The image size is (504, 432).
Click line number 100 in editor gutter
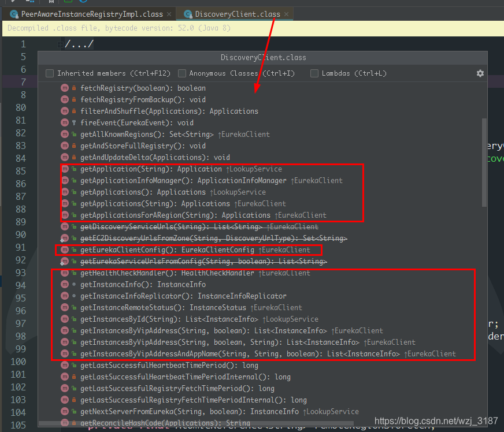click(18, 362)
